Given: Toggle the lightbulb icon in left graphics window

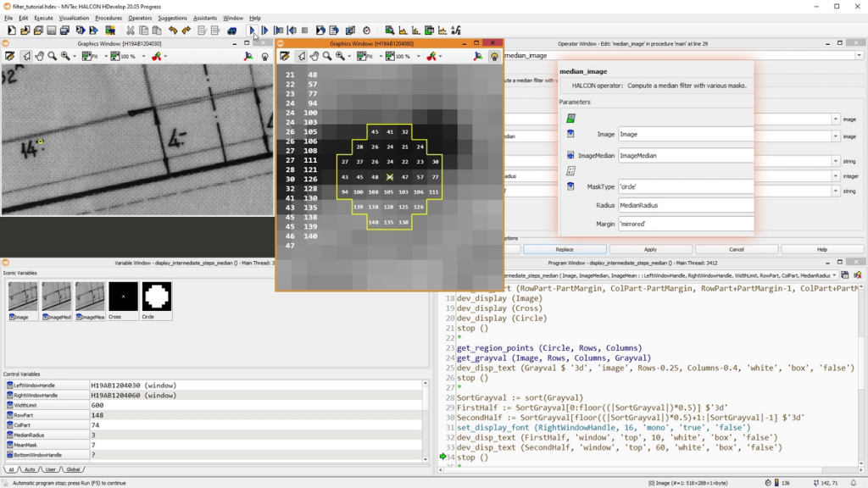Looking at the screenshot, I should (264, 57).
